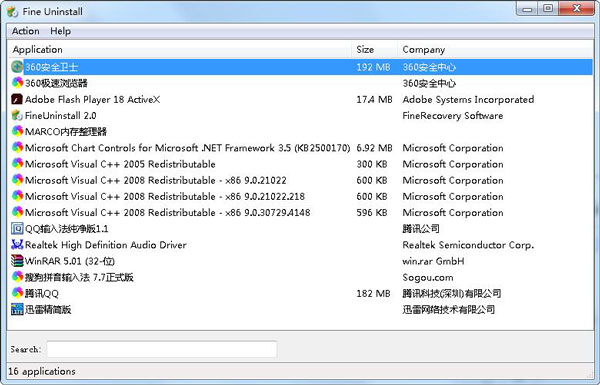Minimize the Fine Uninstall window
Screen dimensions: 600x385
(x=527, y=8)
